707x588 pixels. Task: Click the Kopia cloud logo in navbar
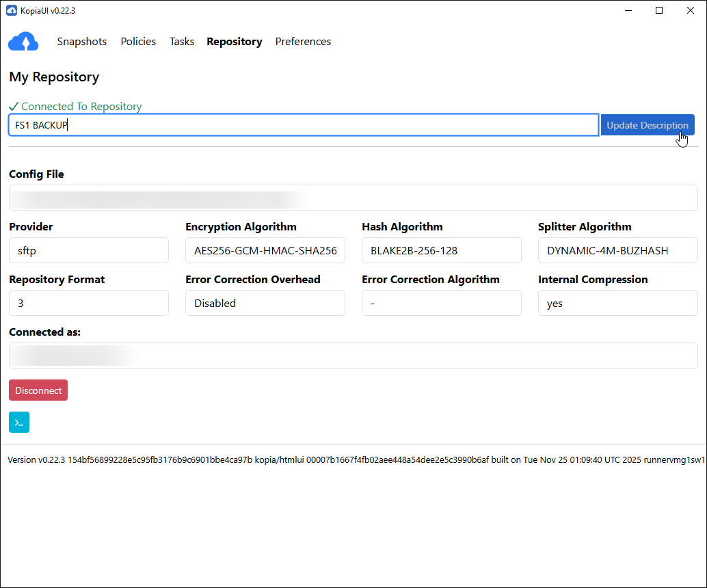tap(23, 42)
